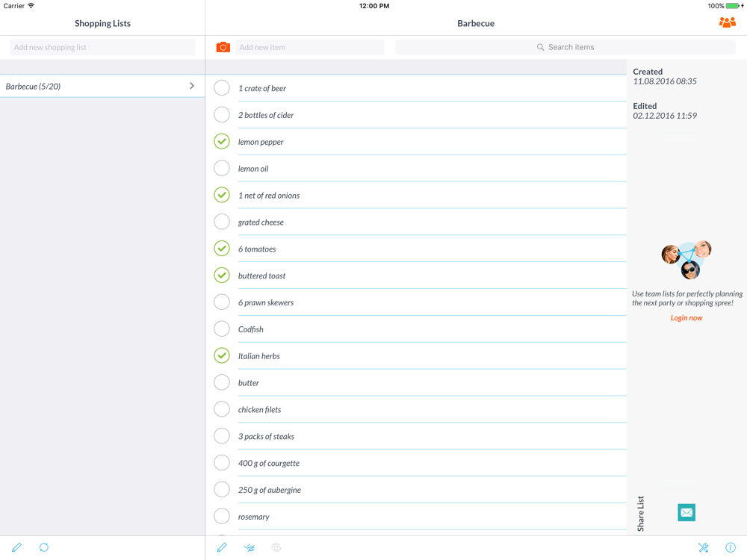Select the text 'rosemary'
The image size is (747, 560).
[253, 517]
